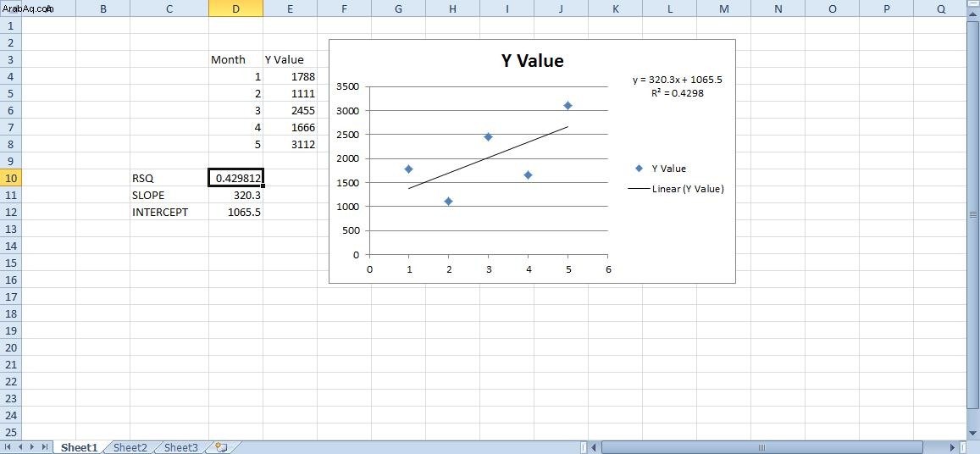The height and width of the screenshot is (454, 980).
Task: Click the vertical scrollbar on right edge
Action: point(974,214)
